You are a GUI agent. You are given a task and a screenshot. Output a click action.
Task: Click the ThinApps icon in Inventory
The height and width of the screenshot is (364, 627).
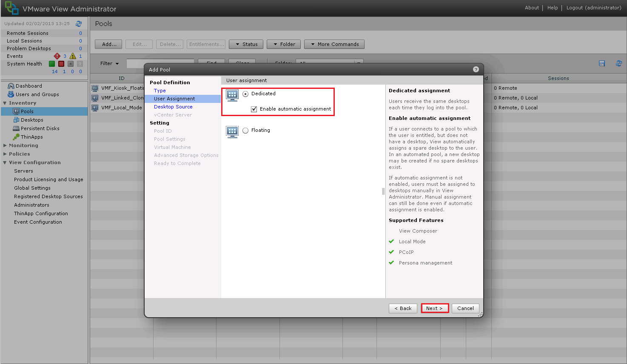[x=16, y=137]
